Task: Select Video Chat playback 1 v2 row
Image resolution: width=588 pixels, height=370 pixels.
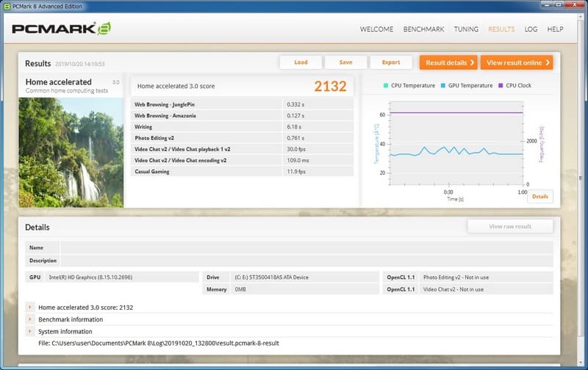Action: [243, 149]
